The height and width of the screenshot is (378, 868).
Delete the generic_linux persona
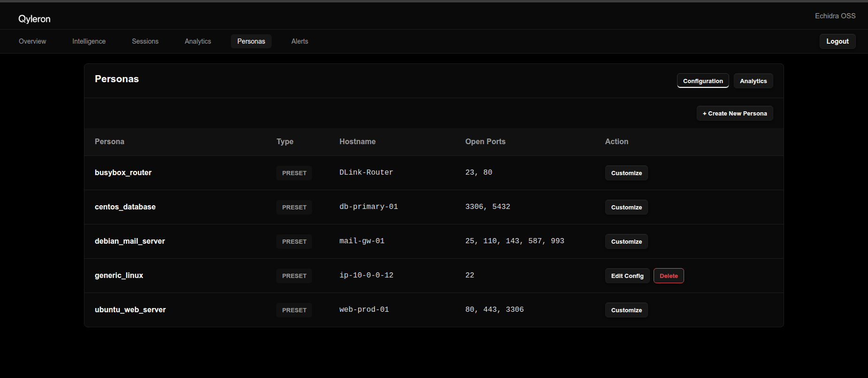(x=669, y=276)
